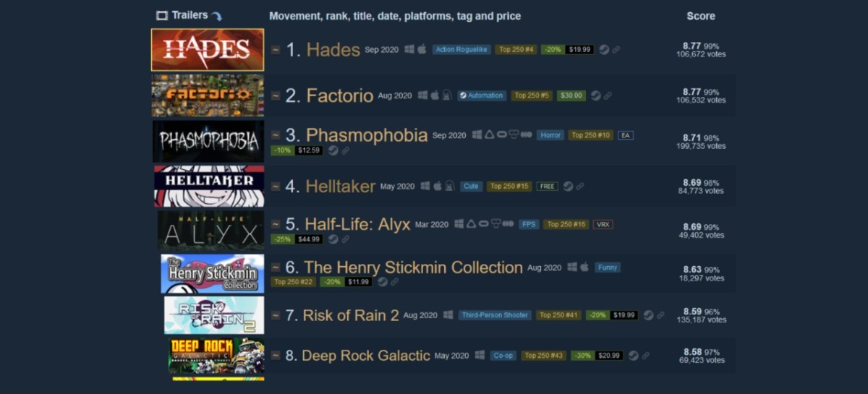Click the Linux platform icon next to Factorio
Image resolution: width=868 pixels, height=394 pixels.
point(447,95)
